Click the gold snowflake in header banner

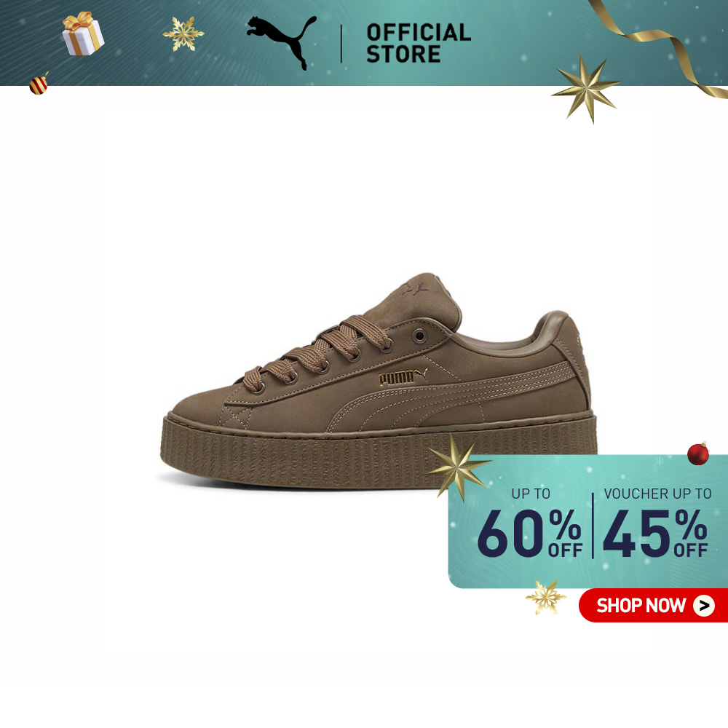pos(183,33)
